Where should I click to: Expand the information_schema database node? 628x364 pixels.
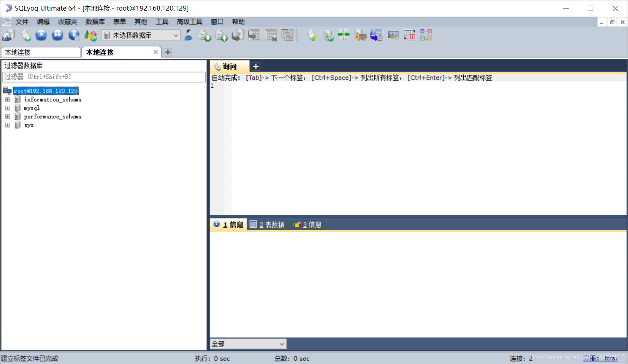tap(7, 100)
